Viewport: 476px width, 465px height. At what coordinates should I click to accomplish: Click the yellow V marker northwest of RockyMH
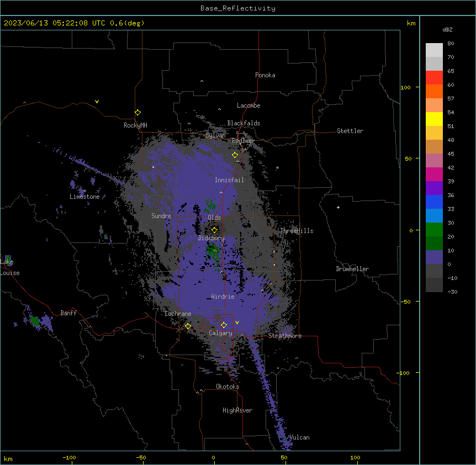click(x=97, y=102)
